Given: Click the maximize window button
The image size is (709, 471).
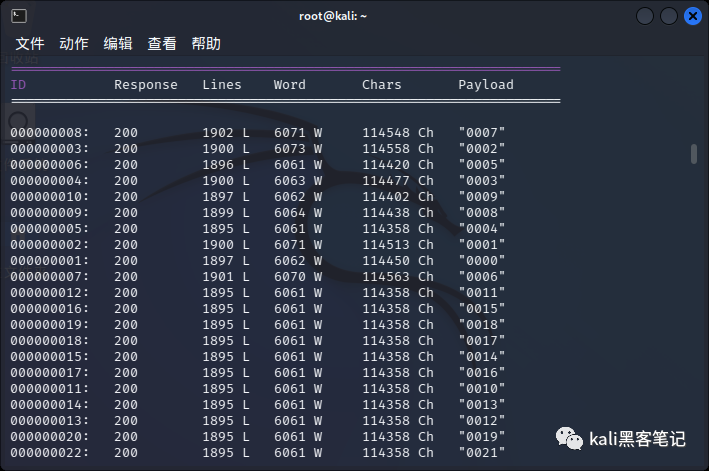Looking at the screenshot, I should tap(669, 16).
